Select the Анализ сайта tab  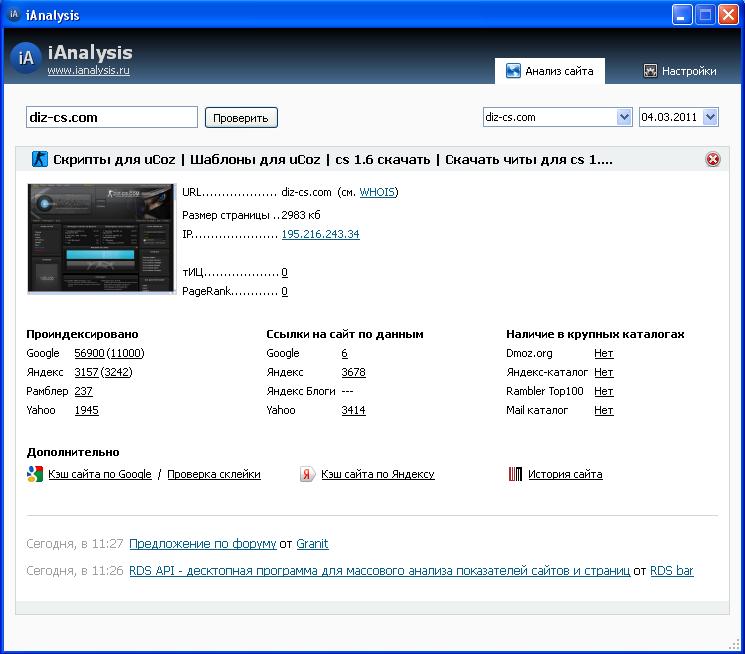(549, 71)
